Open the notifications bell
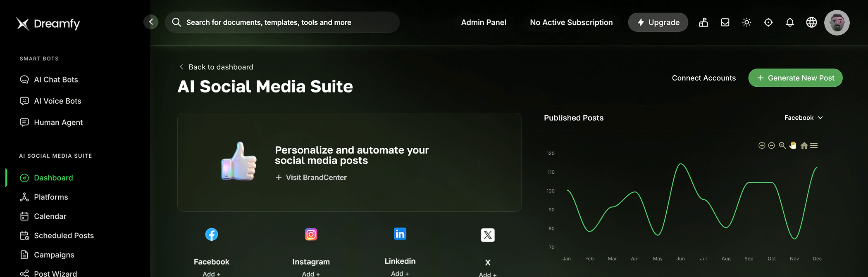 point(789,22)
